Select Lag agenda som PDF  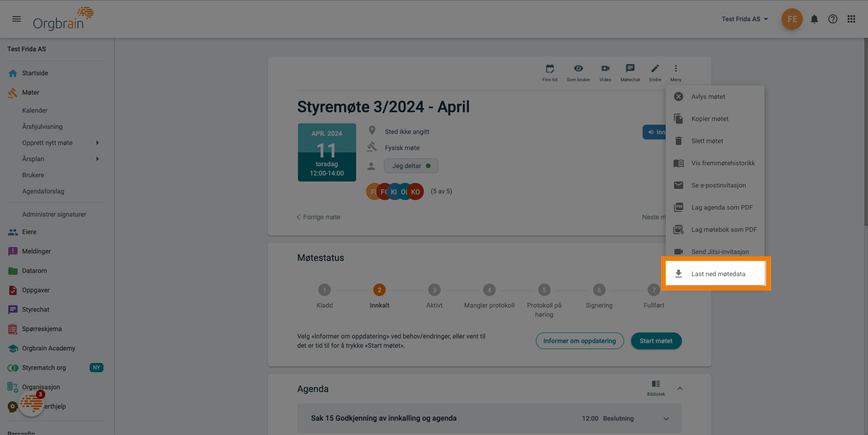pyautogui.click(x=715, y=207)
